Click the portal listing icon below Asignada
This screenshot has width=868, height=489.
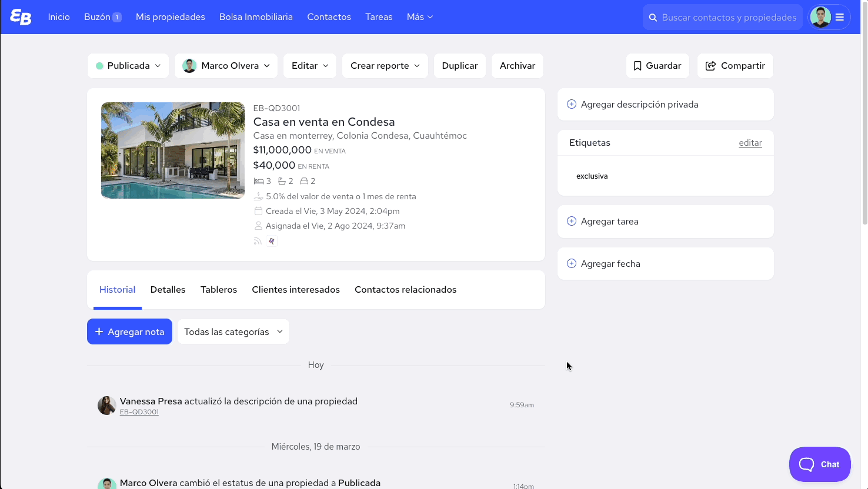click(x=271, y=241)
